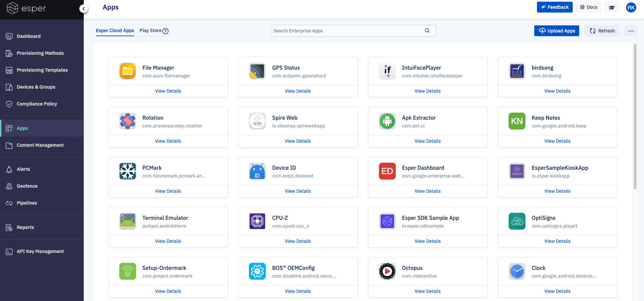The height and width of the screenshot is (301, 644).
Task: Click the Octopus app icon
Action: 387,271
